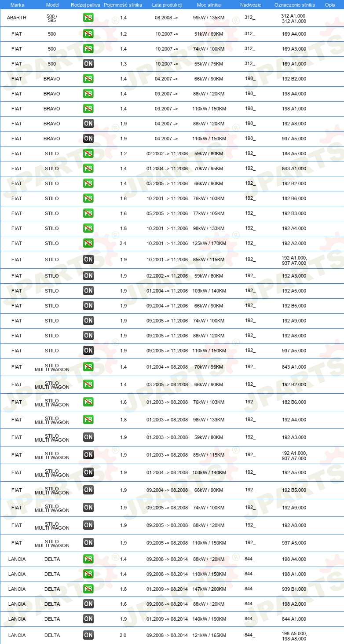Click the 121kW / 165KM power cell
344x644 pixels.
209,635
